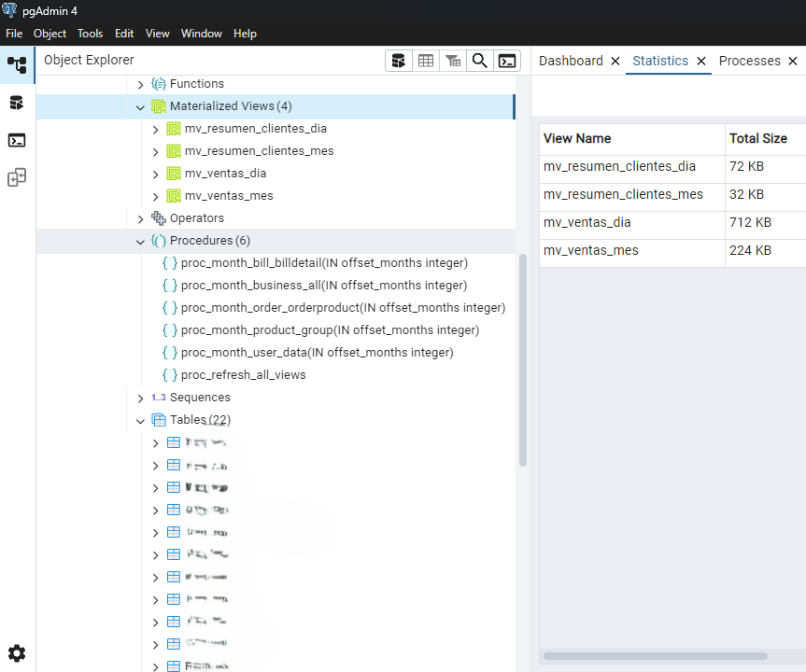The width and height of the screenshot is (806, 672).
Task: Switch to the Dashboard tab
Action: pyautogui.click(x=571, y=61)
